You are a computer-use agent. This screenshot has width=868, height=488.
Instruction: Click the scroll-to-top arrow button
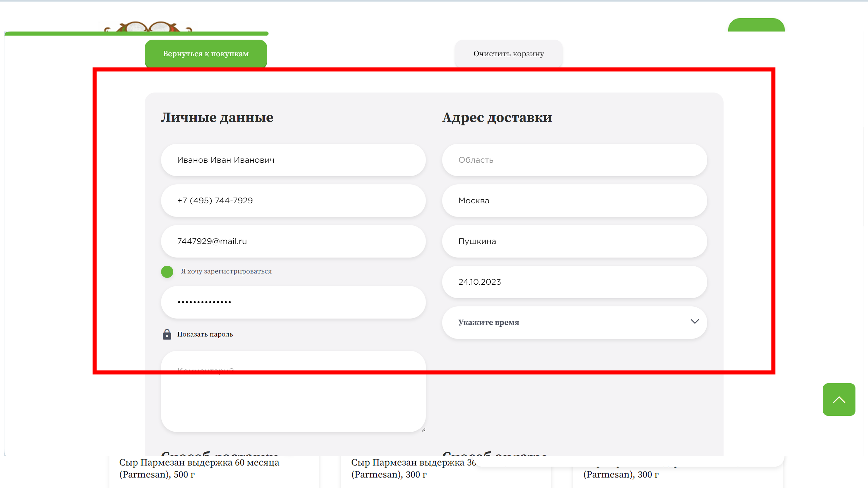pyautogui.click(x=839, y=400)
